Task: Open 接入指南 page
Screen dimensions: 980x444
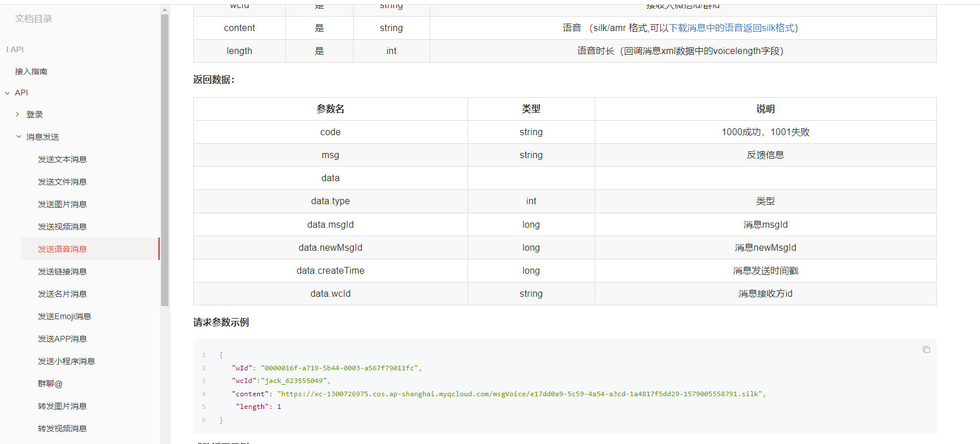Action: [31, 71]
